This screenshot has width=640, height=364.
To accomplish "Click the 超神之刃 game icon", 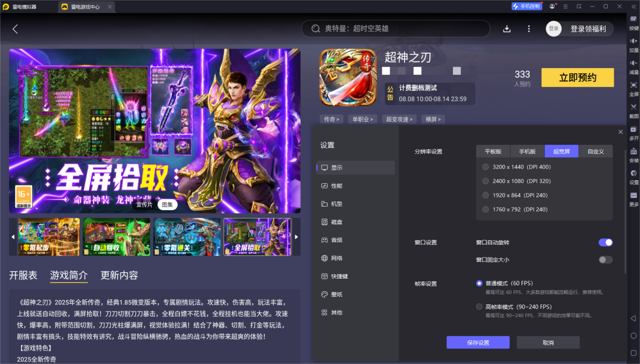I will (x=348, y=77).
